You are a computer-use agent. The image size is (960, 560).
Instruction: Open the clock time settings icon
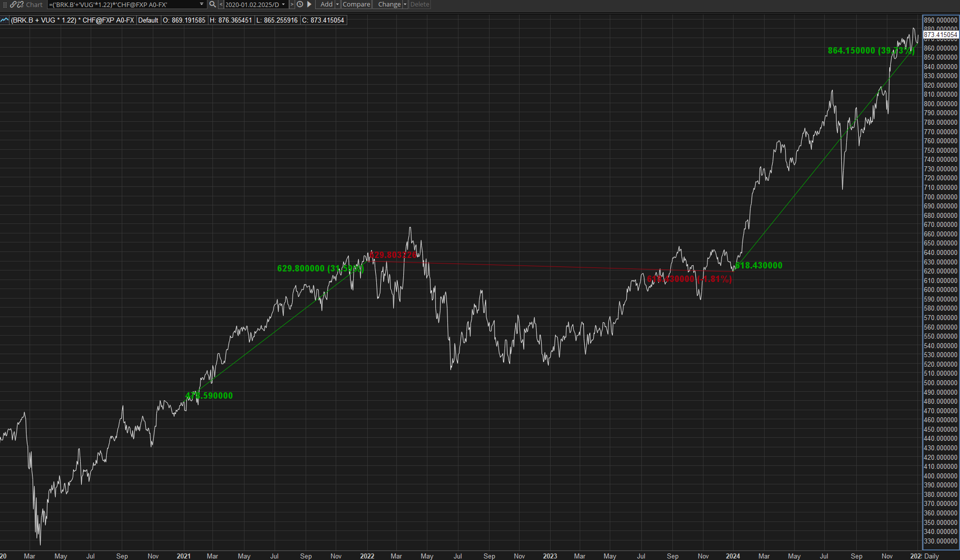tap(300, 5)
